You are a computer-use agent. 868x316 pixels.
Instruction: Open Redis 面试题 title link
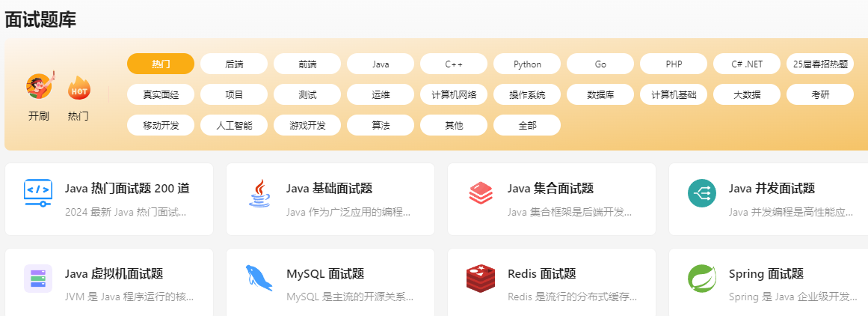click(x=542, y=274)
